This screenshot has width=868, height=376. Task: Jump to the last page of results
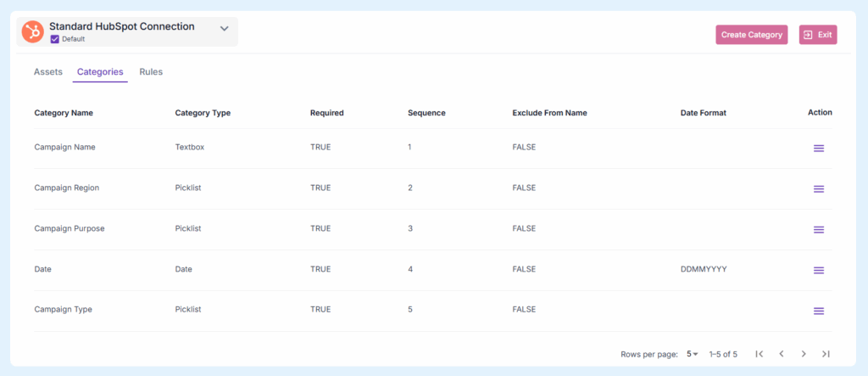pos(826,354)
